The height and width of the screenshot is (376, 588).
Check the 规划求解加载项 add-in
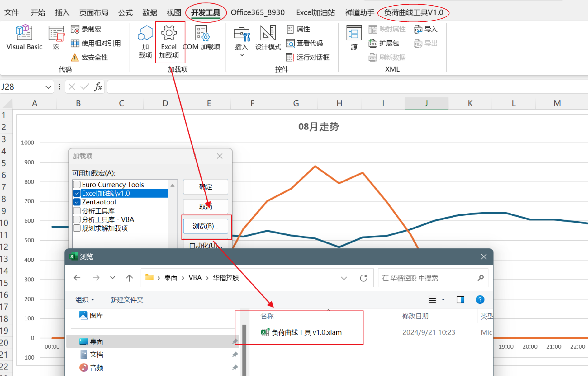(x=77, y=228)
